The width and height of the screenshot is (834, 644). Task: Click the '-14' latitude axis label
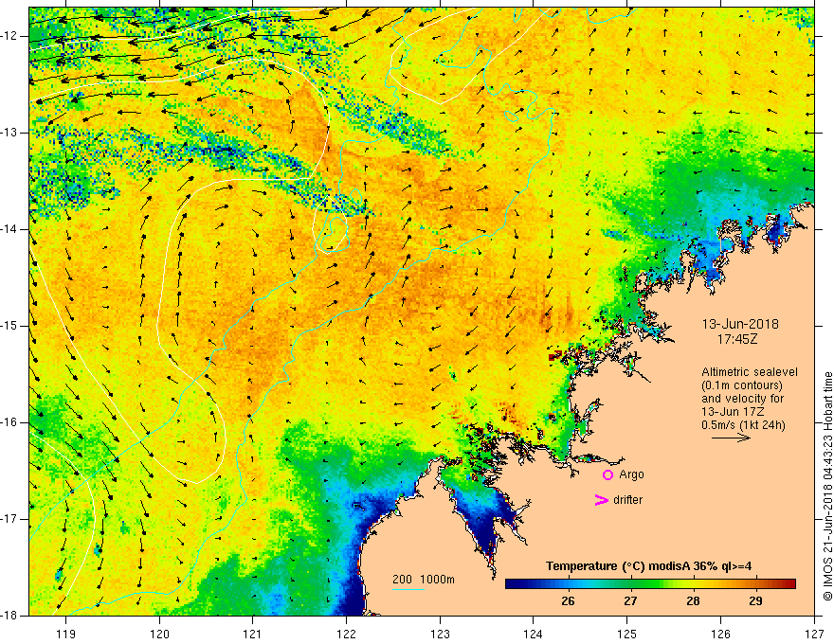11,229
